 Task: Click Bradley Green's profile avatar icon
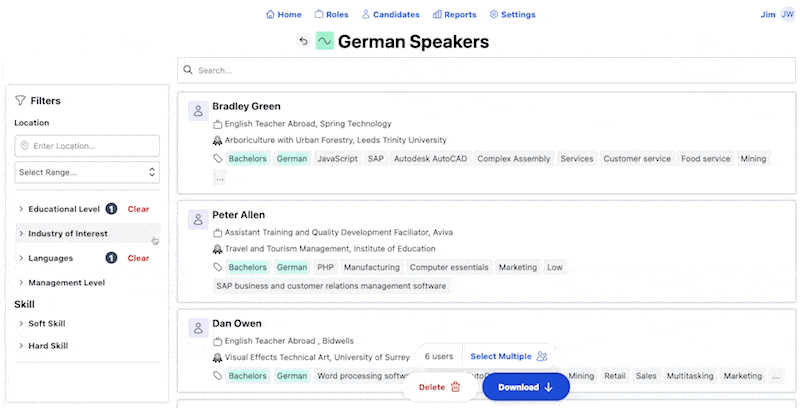(x=198, y=110)
